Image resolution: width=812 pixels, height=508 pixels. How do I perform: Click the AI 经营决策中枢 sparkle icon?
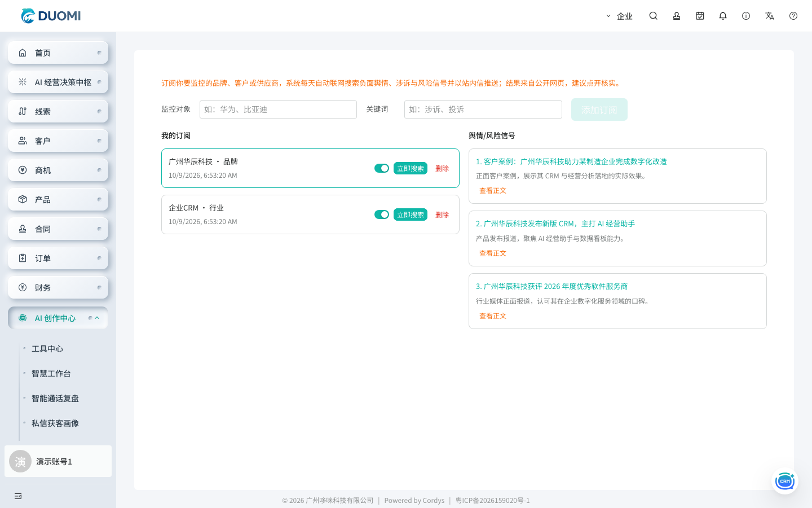(23, 82)
